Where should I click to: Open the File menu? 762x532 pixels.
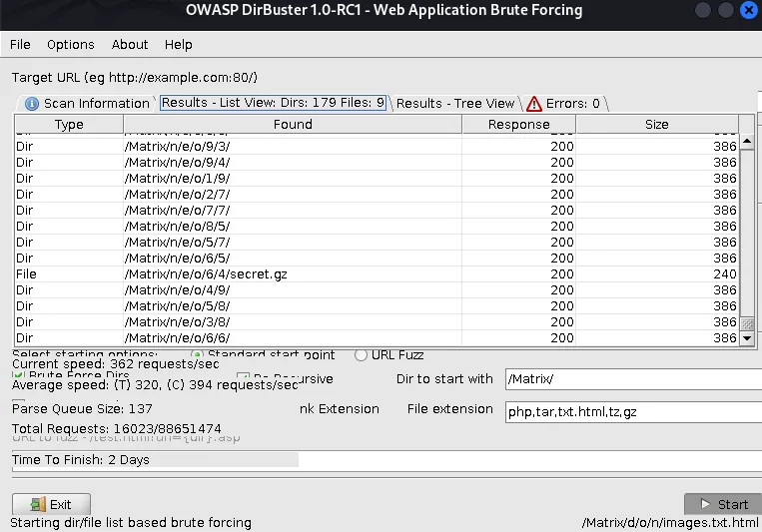(x=20, y=45)
